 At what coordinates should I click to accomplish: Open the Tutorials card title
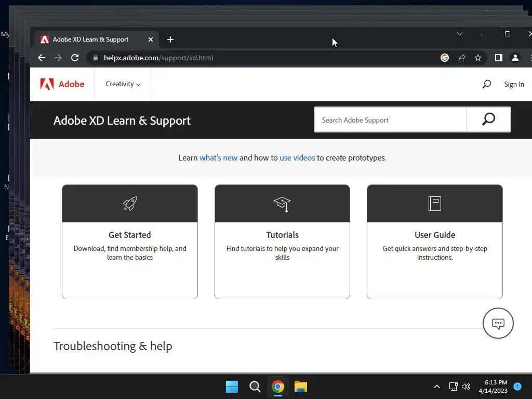point(282,235)
